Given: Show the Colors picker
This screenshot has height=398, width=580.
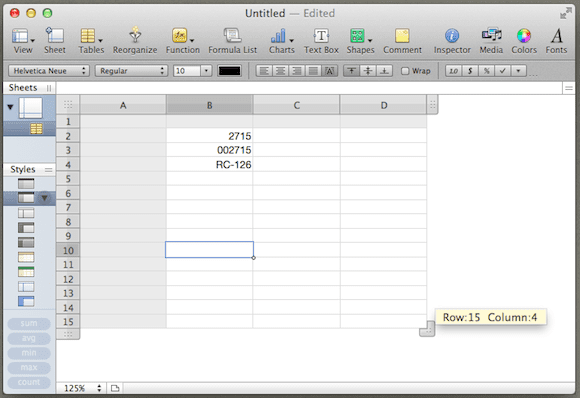Looking at the screenshot, I should [x=524, y=36].
